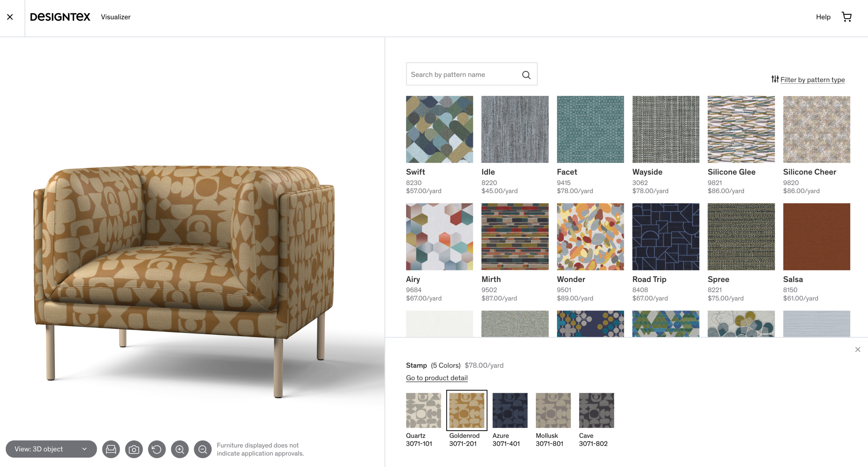Image resolution: width=868 pixels, height=467 pixels.
Task: Type in the pattern name search field
Action: coord(471,74)
